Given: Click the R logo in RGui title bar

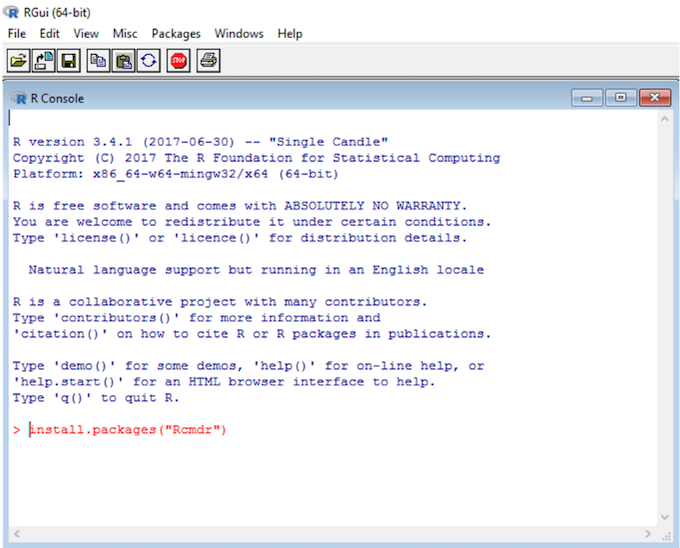Looking at the screenshot, I should pyautogui.click(x=11, y=12).
